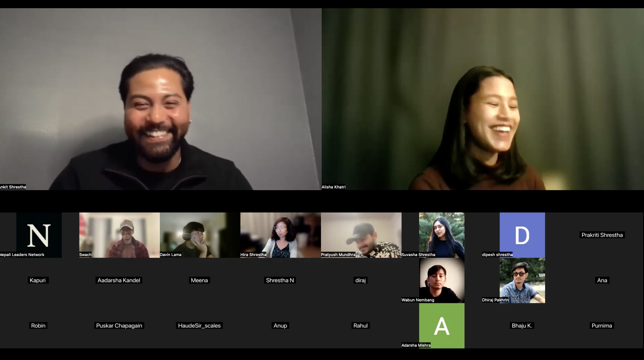
Task: Click the Kapuri participant name
Action: [x=38, y=280]
